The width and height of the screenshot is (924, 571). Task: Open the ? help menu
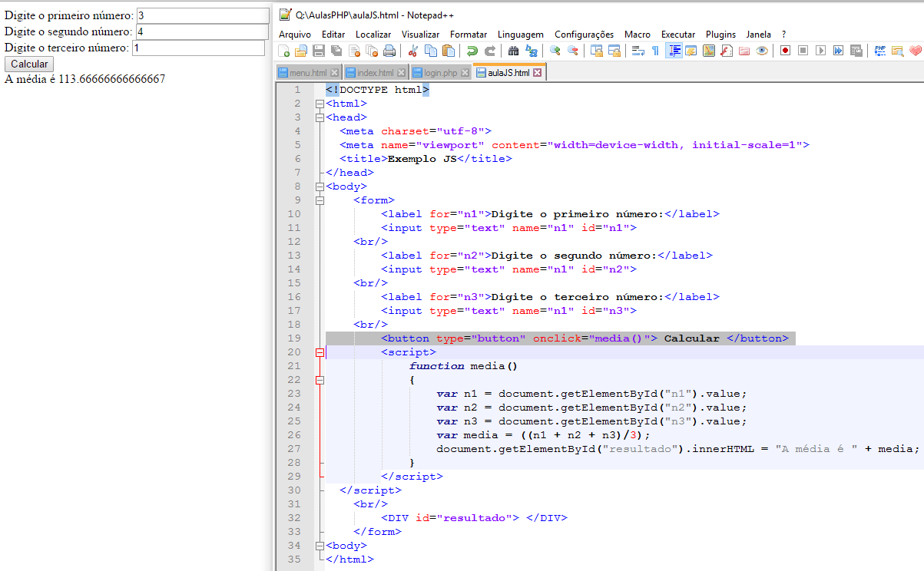[783, 35]
